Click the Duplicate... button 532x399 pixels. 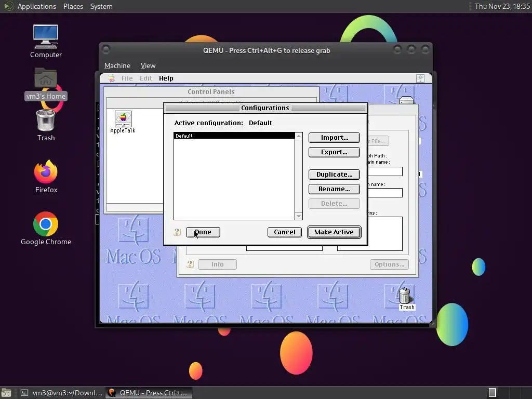pyautogui.click(x=334, y=175)
